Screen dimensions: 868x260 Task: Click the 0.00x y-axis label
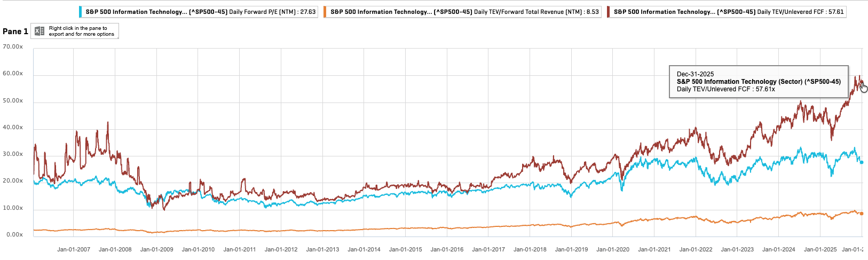click(14, 235)
